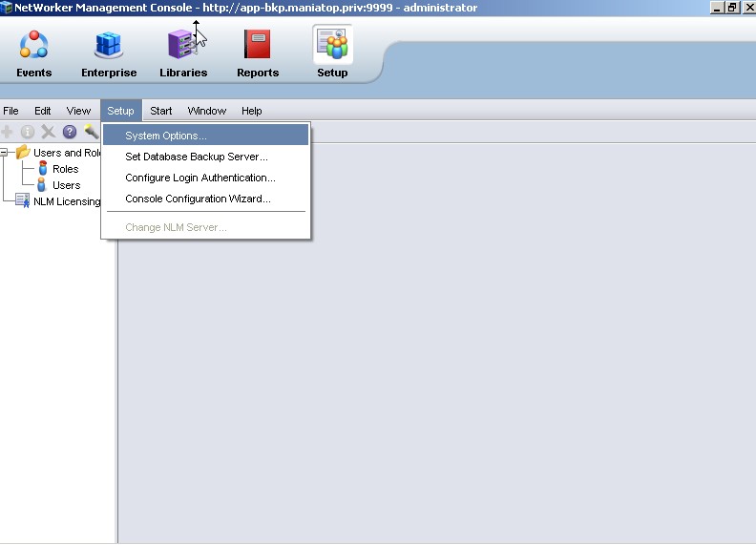
Task: Open the Events view icon
Action: (33, 45)
